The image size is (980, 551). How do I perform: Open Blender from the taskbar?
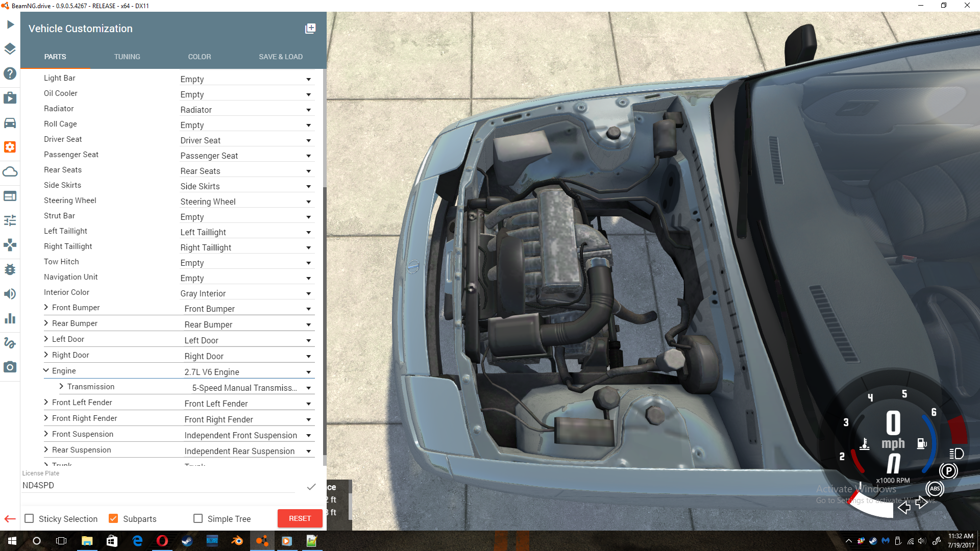pos(237,541)
